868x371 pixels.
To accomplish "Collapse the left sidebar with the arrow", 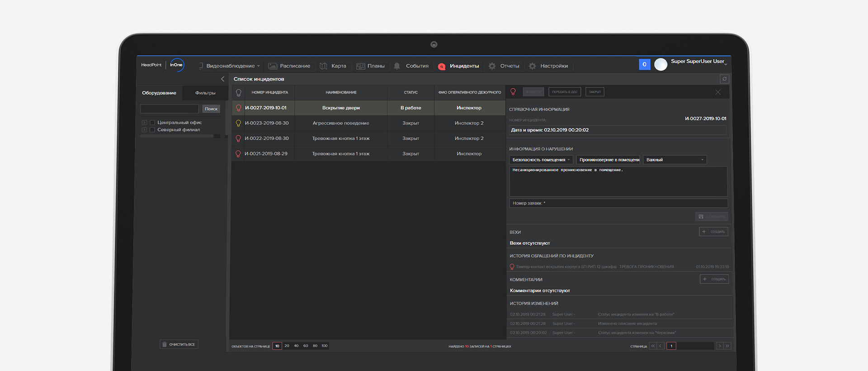I will click(222, 79).
